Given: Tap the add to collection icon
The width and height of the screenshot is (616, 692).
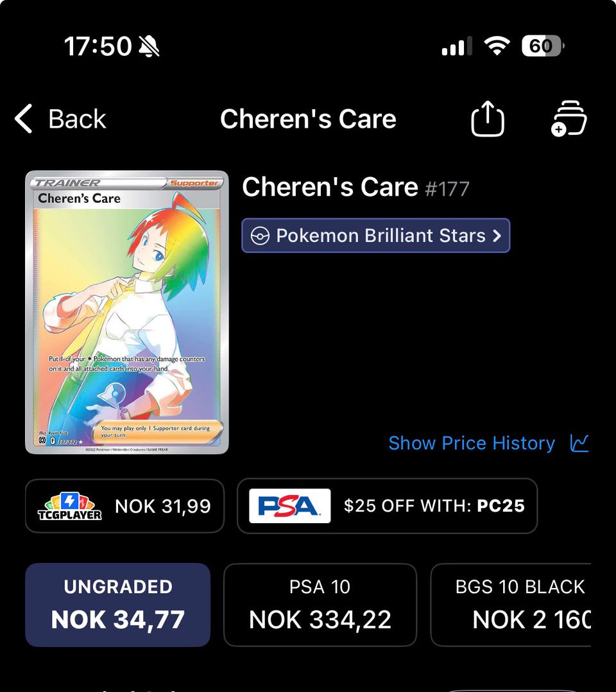Looking at the screenshot, I should click(x=569, y=119).
